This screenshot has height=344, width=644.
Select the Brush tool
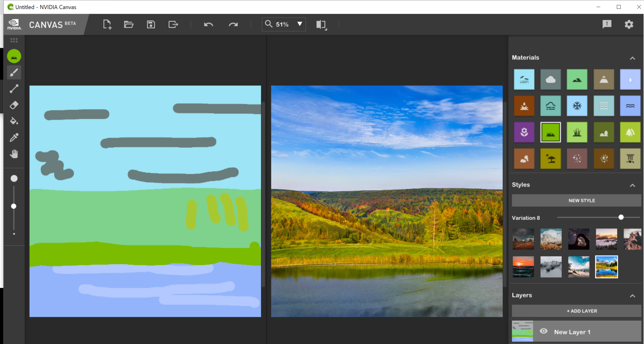[14, 73]
